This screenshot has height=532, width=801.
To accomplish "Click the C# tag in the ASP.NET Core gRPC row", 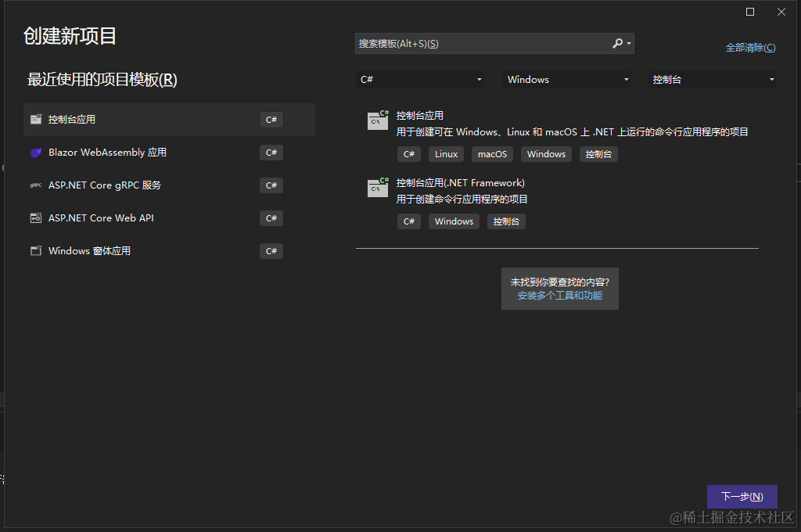I will coord(271,185).
